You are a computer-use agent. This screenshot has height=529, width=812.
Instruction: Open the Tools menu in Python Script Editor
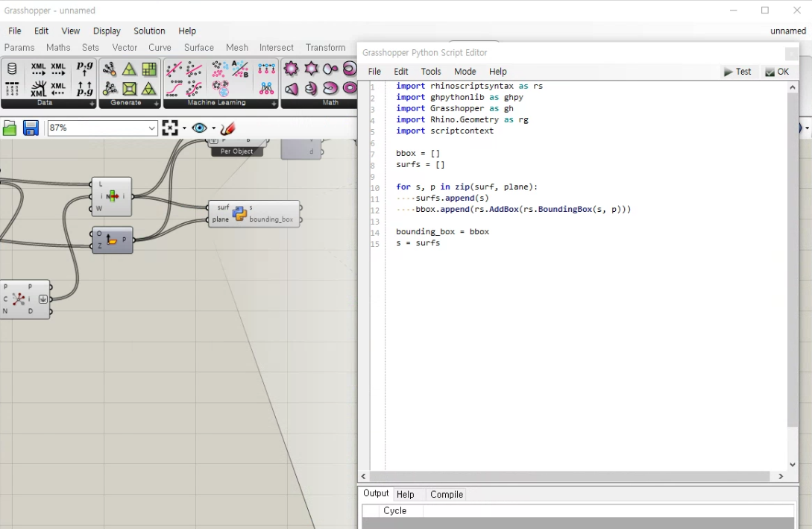click(x=431, y=72)
